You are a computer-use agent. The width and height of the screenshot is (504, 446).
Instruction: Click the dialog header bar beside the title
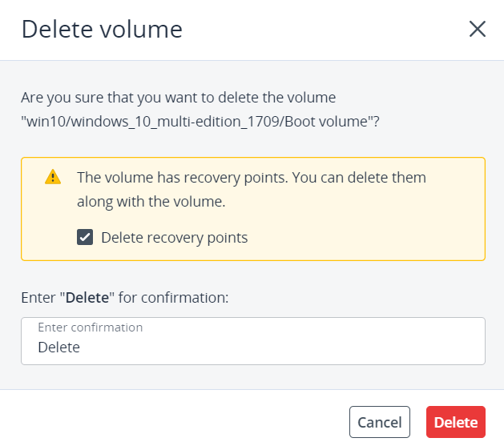[x=321, y=30]
